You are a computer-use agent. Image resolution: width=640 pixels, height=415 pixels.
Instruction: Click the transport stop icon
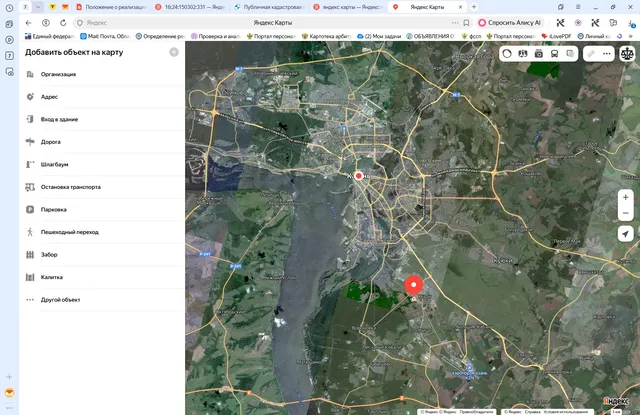(30, 187)
